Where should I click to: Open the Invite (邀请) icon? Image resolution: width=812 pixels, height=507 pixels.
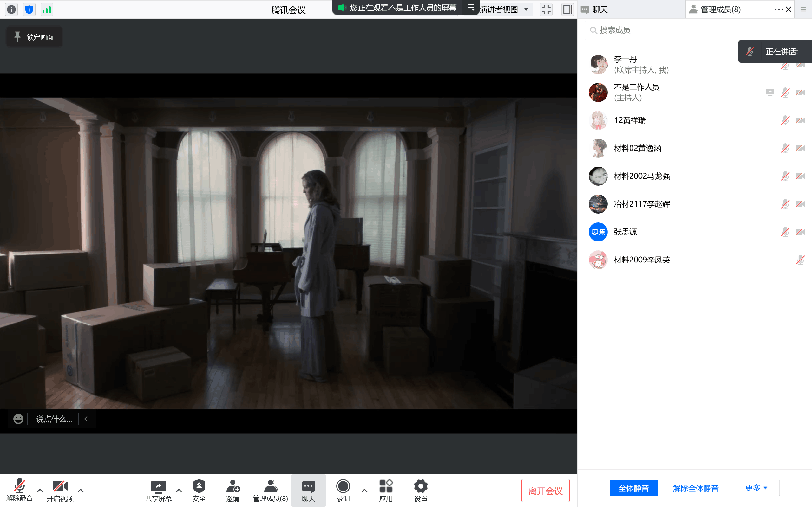(232, 486)
